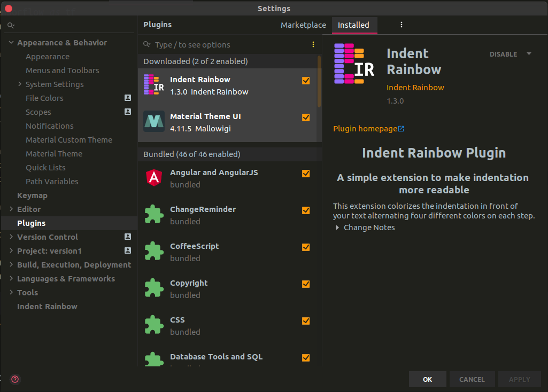Click the File Colors project-level icon
This screenshot has width=548, height=392.
click(128, 98)
